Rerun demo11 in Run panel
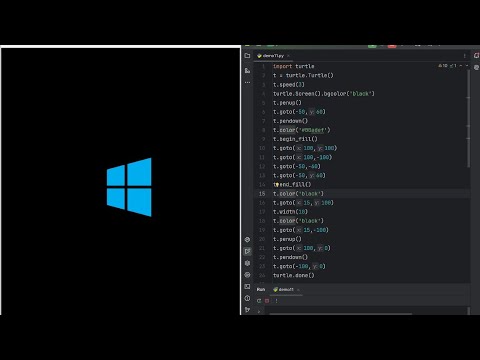The width and height of the screenshot is (480, 360). click(259, 301)
